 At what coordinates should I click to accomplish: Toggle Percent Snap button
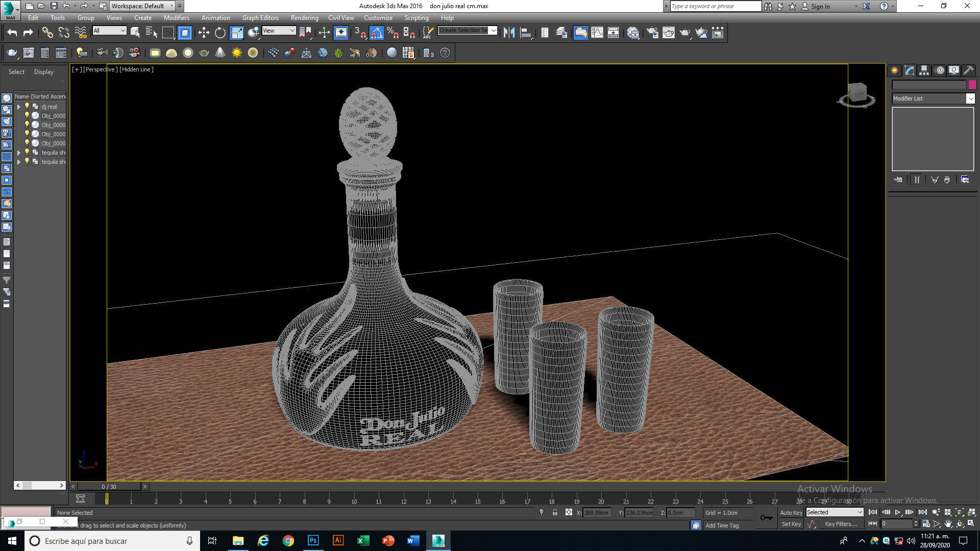click(x=393, y=33)
